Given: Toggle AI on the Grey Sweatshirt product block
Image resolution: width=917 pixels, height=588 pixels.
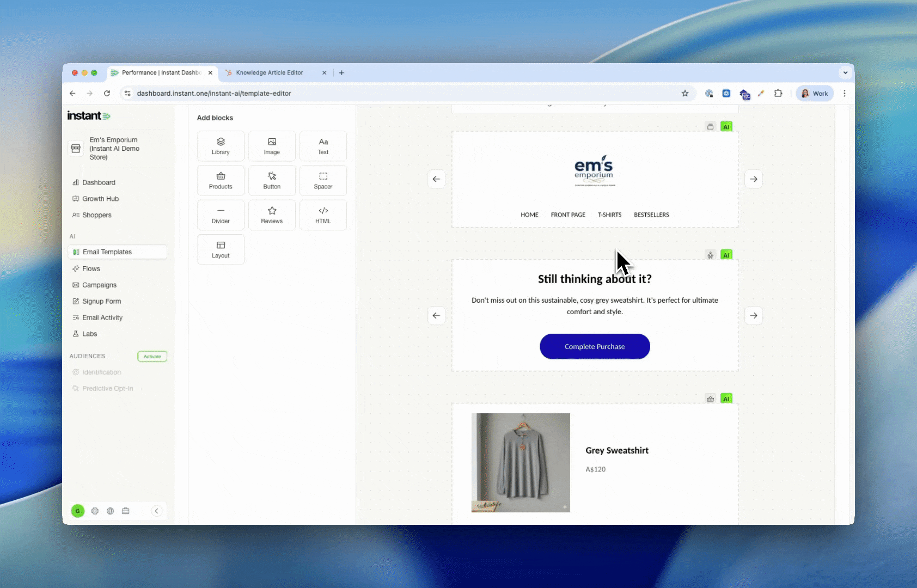Looking at the screenshot, I should click(726, 398).
